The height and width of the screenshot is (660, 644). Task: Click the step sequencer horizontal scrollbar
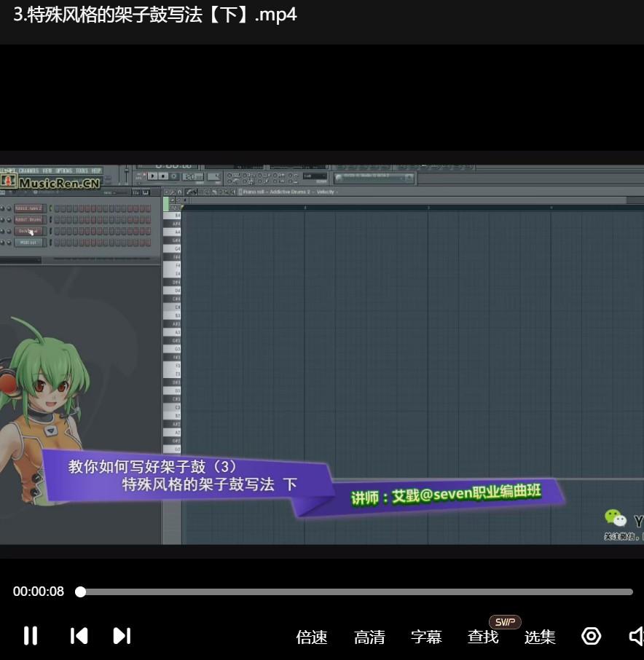point(101,259)
